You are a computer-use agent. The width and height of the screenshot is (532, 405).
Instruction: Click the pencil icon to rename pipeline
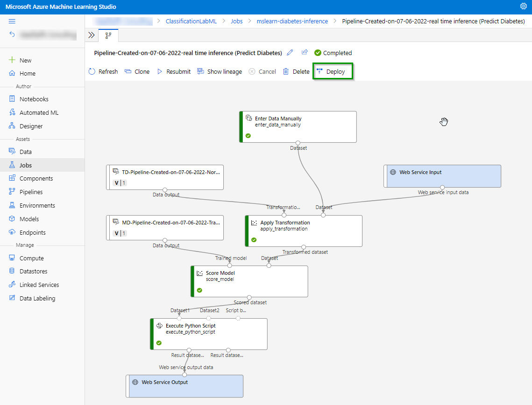[x=290, y=53]
